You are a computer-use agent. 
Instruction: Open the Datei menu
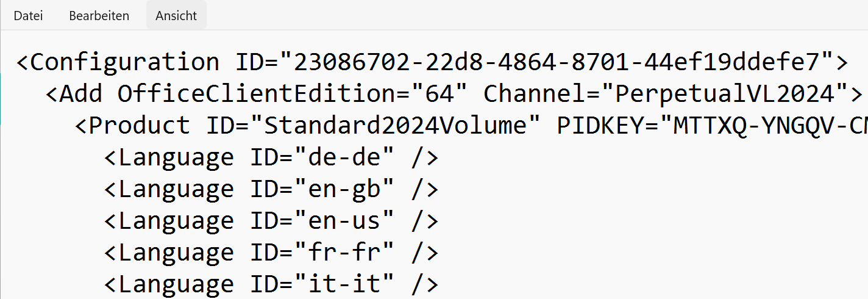point(28,16)
